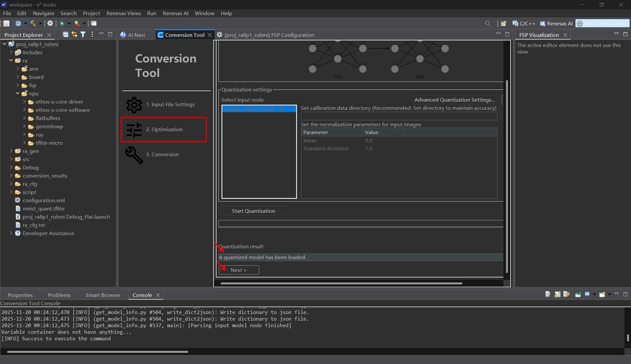
Task: Open the File menu
Action: pyautogui.click(x=7, y=13)
